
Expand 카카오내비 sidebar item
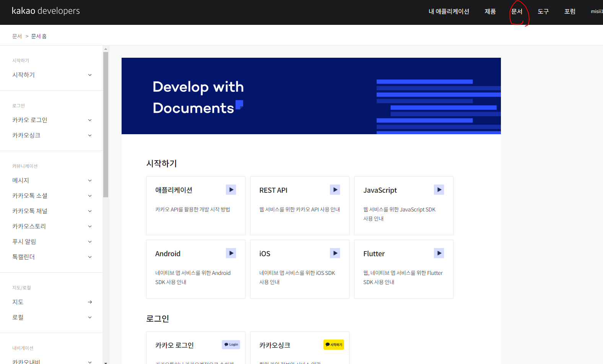point(90,362)
